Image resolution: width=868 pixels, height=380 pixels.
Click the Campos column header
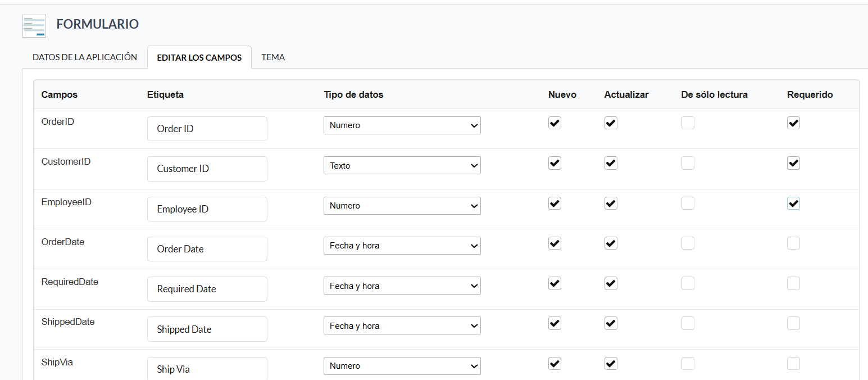(58, 94)
